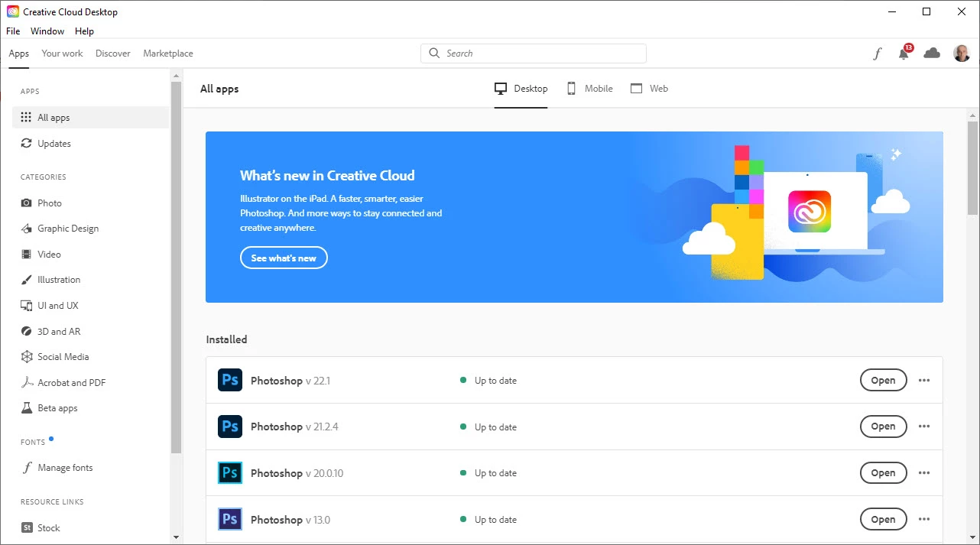Click the Creative Cloud banner laptop illustration

(815, 213)
